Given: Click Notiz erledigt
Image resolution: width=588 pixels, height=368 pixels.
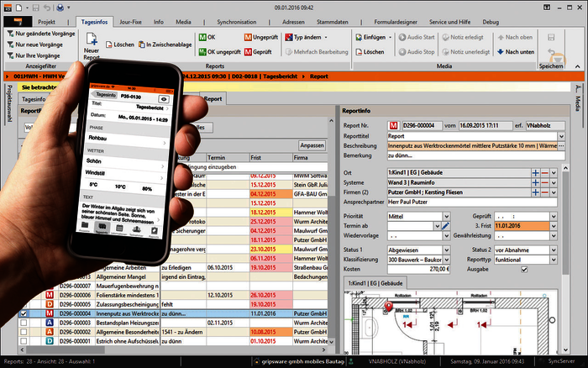Looking at the screenshot, I should 463,37.
